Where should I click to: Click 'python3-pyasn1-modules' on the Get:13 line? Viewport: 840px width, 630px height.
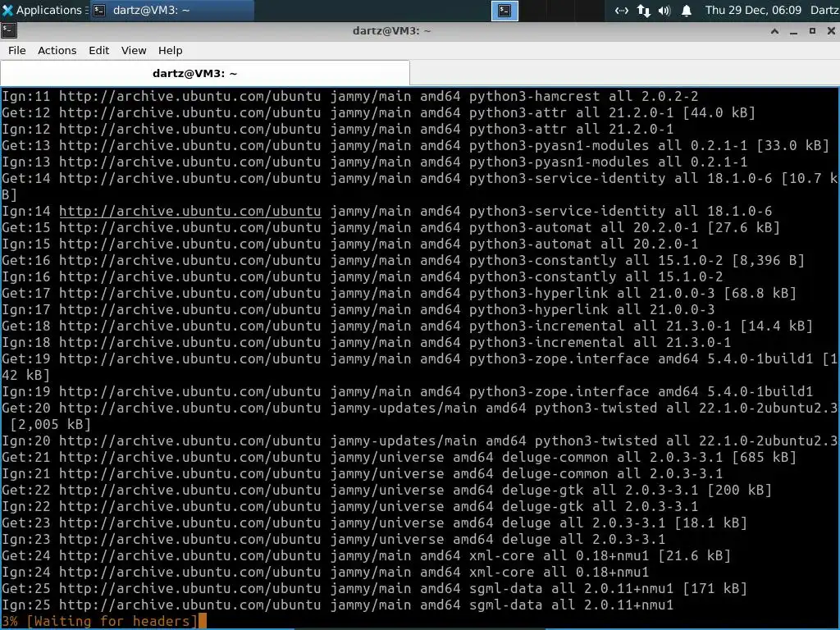[x=559, y=145]
